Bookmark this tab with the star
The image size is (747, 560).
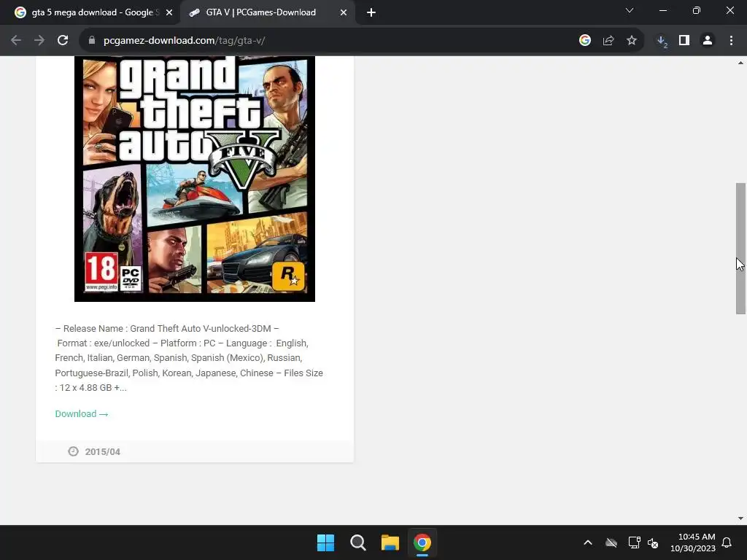click(632, 41)
